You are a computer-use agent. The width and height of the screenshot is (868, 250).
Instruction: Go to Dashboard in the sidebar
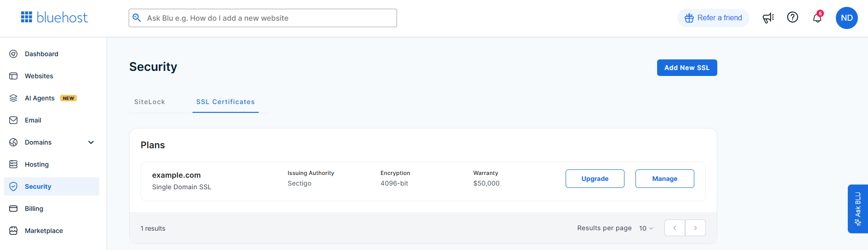[x=51, y=54]
